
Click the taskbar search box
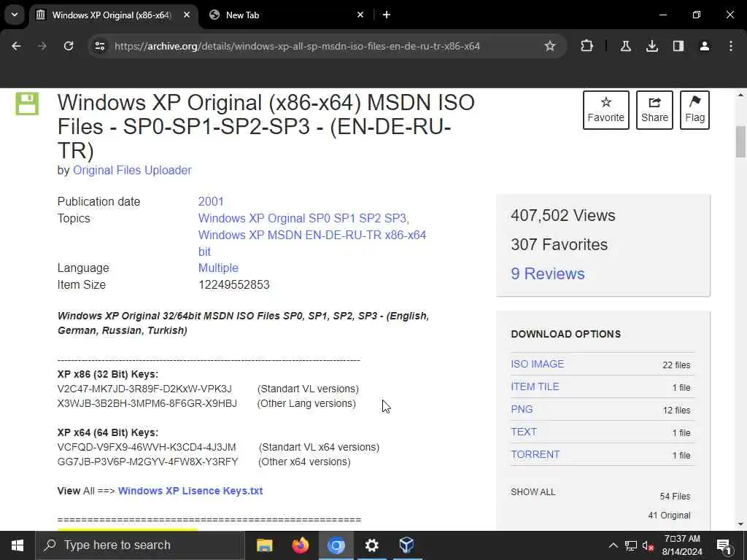pos(140,545)
